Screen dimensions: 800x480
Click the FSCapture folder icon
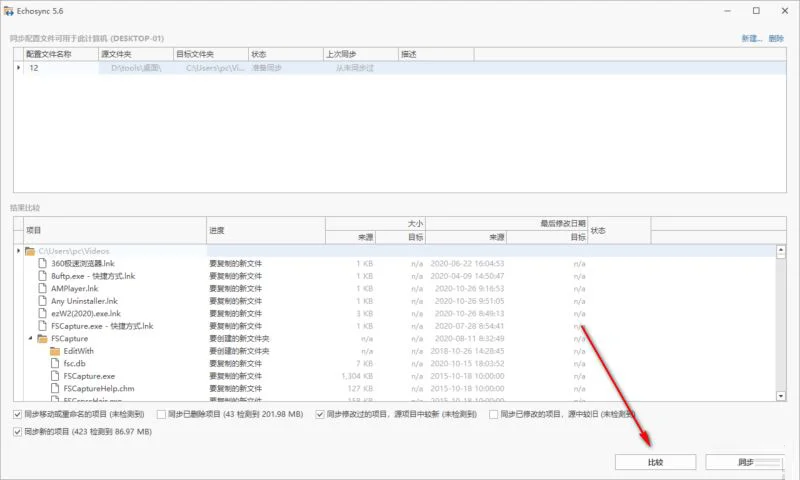42,339
